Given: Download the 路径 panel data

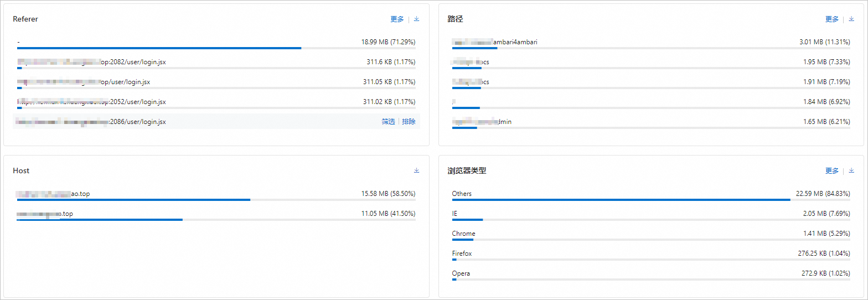Looking at the screenshot, I should [851, 19].
